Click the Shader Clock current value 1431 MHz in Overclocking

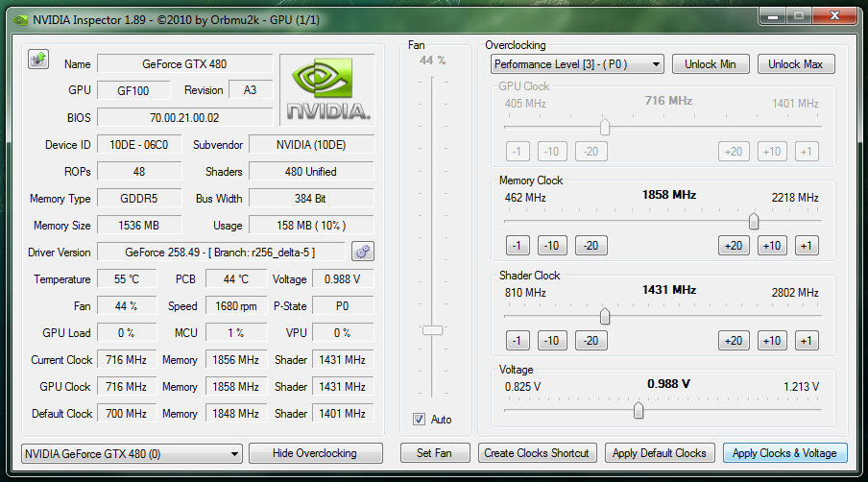[x=668, y=290]
